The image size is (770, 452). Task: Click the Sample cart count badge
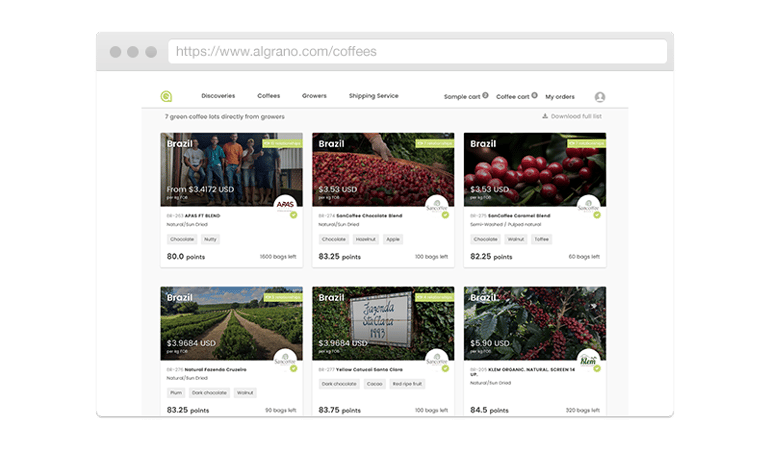[485, 95]
